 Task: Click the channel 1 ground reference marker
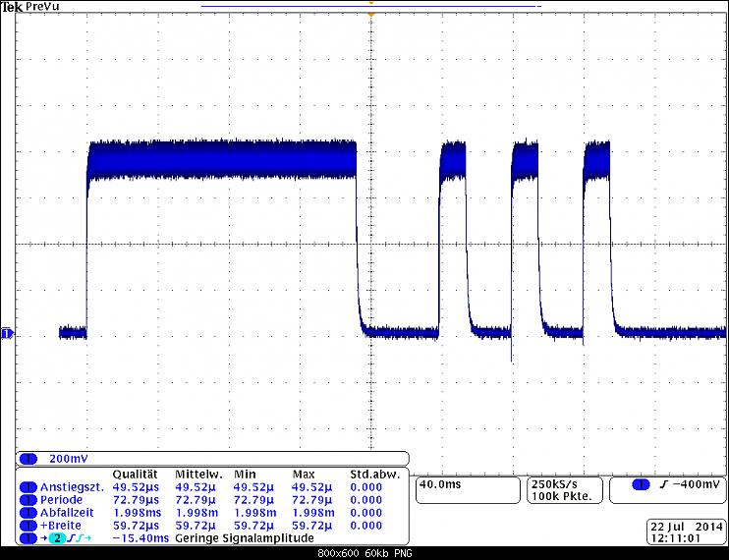[6, 334]
